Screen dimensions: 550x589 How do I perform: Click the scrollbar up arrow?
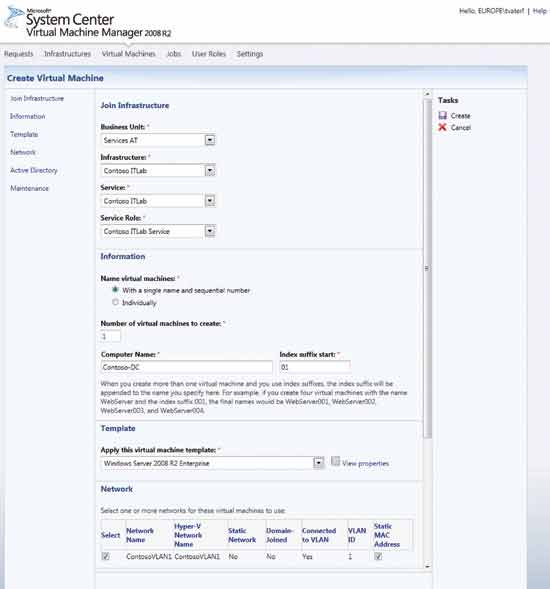[427, 93]
